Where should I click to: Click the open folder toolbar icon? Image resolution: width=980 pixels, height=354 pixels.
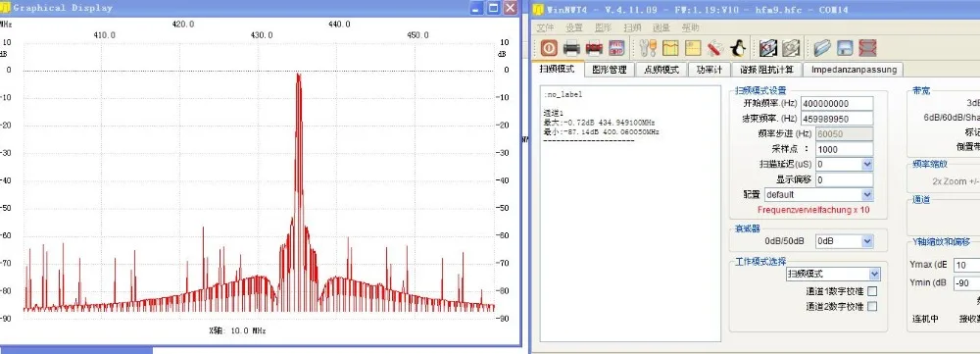[822, 48]
